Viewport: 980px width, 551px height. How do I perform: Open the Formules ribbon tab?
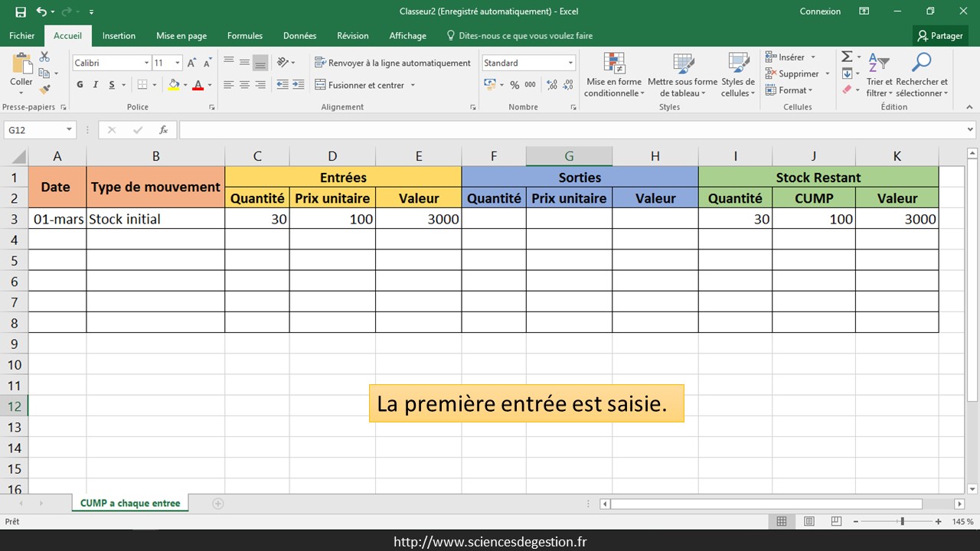coord(245,36)
